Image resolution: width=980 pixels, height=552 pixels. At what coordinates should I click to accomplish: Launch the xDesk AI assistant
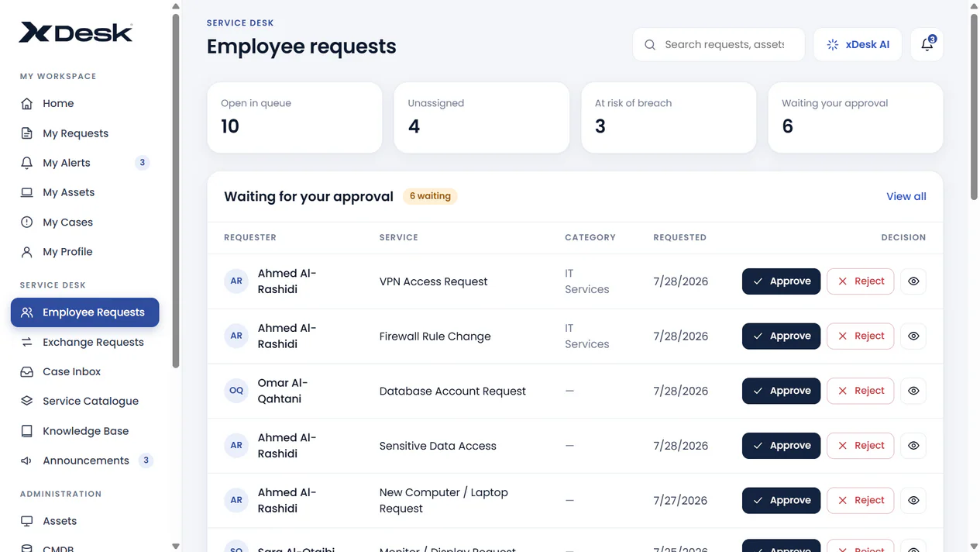click(x=858, y=45)
